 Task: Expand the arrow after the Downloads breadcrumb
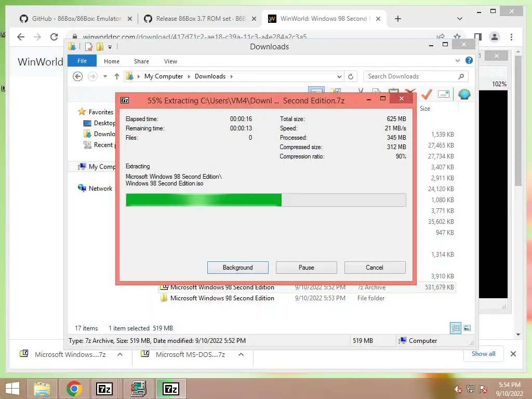coord(231,76)
